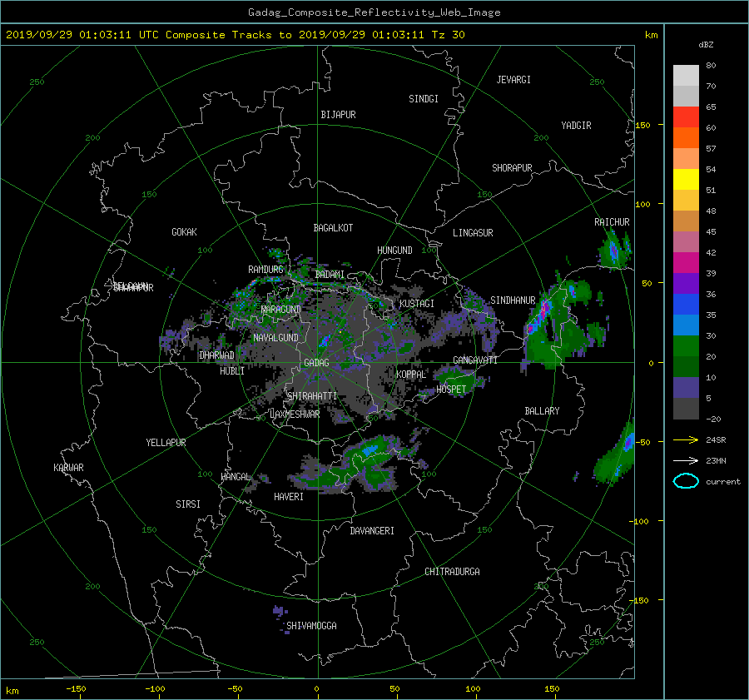
Task: Click the DHARWAD city label
Action: click(216, 355)
